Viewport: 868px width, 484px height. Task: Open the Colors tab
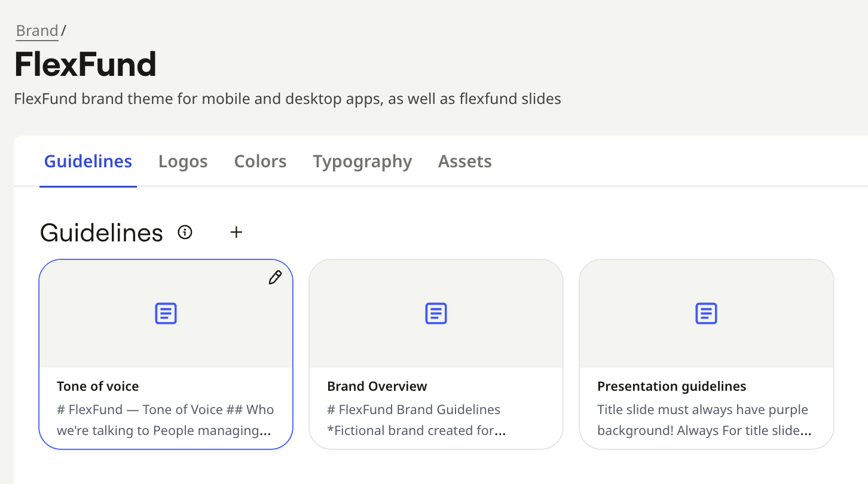[260, 161]
